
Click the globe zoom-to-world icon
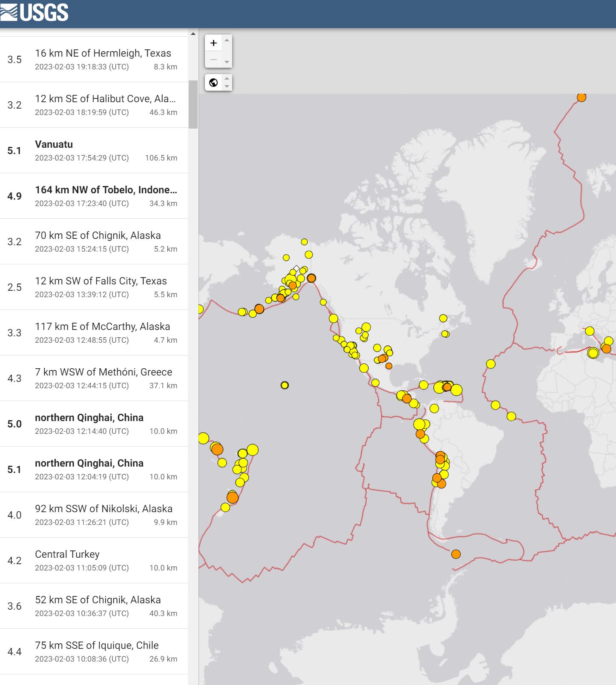214,83
